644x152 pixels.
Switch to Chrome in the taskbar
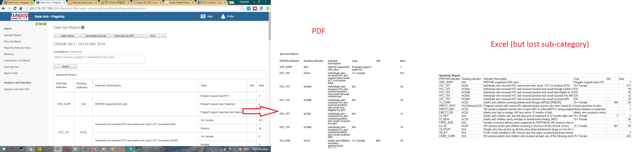[x=58, y=149]
